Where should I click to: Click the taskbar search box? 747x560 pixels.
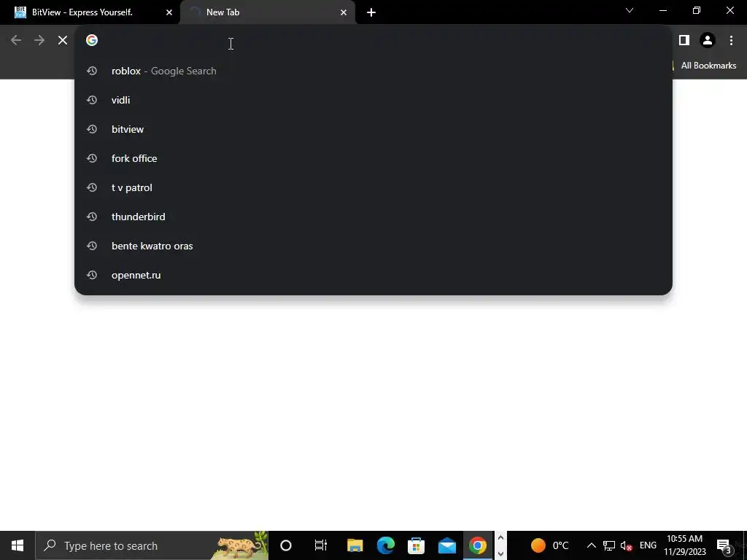152,545
